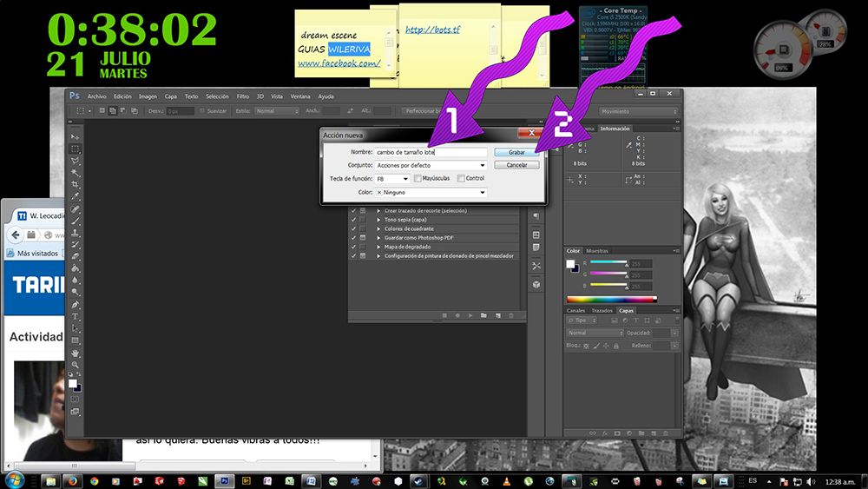Open the Imagen menu
Image resolution: width=868 pixels, height=489 pixels.
coord(148,96)
